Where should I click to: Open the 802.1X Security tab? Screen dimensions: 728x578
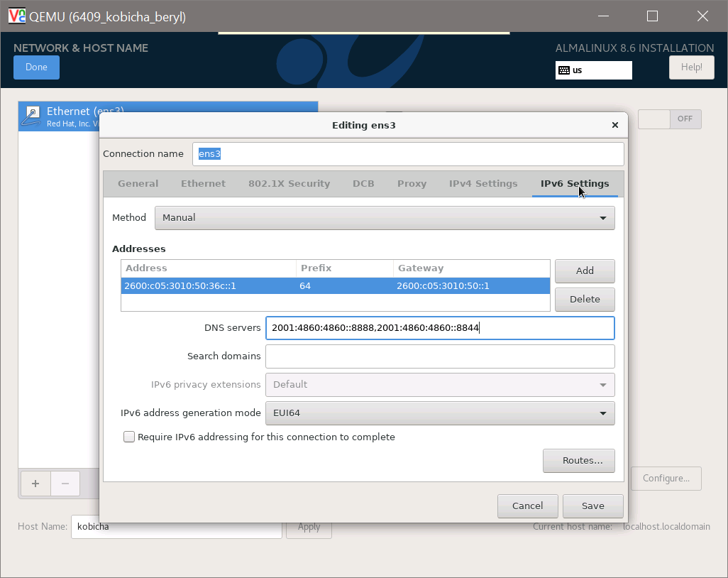tap(289, 183)
